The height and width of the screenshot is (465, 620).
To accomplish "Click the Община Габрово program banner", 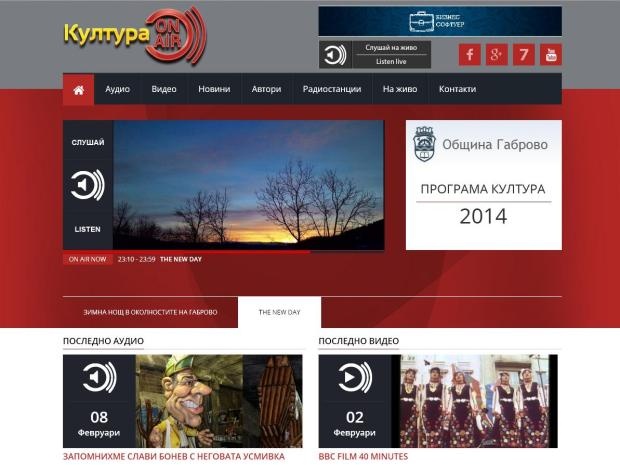I will 483,185.
